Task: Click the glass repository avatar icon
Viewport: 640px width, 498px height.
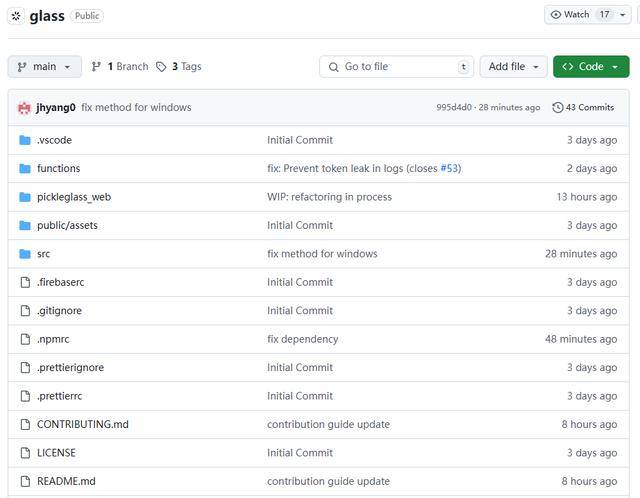Action: [x=17, y=16]
